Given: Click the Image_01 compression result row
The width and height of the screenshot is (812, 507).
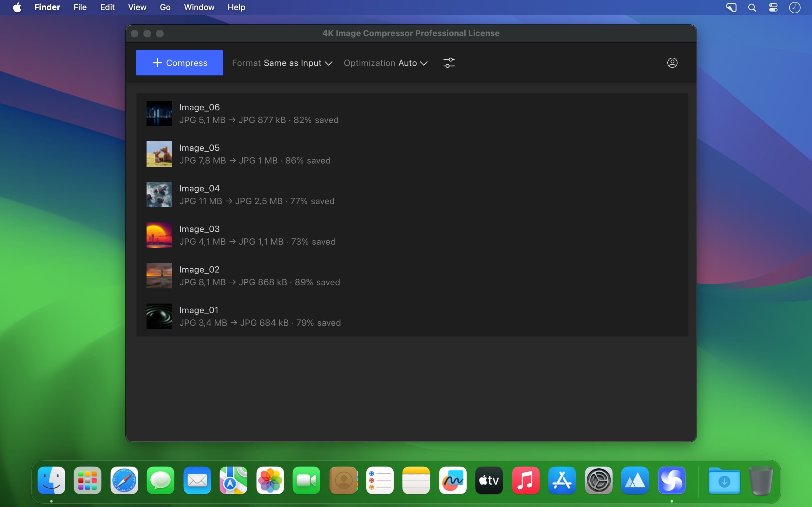Looking at the screenshot, I should point(412,316).
